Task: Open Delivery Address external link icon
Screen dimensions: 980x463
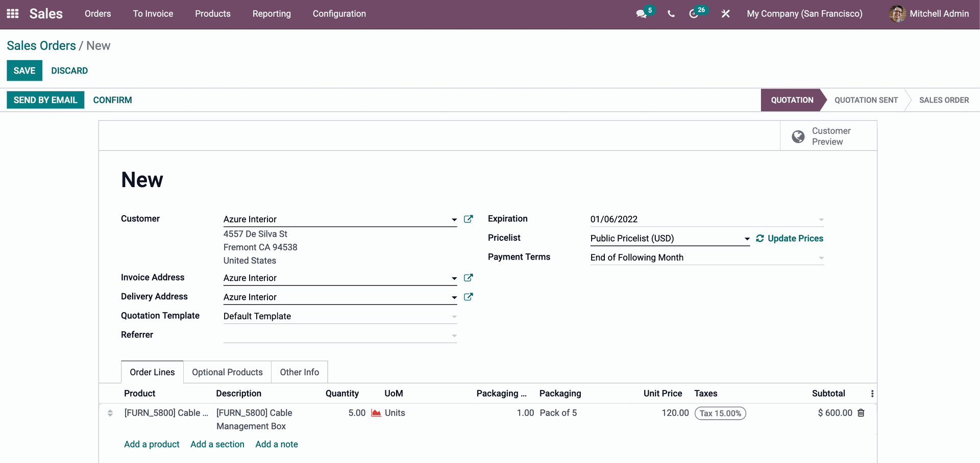Action: pos(468,297)
